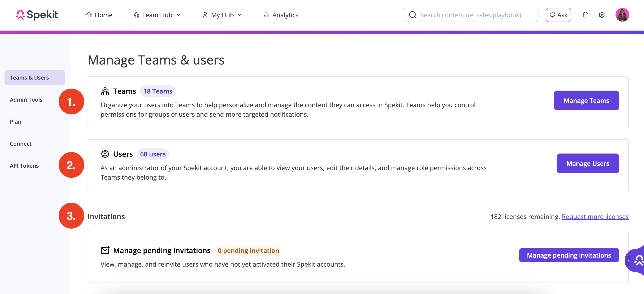Image resolution: width=644 pixels, height=294 pixels.
Task: Open Plan in sidebar
Action: [x=15, y=122]
